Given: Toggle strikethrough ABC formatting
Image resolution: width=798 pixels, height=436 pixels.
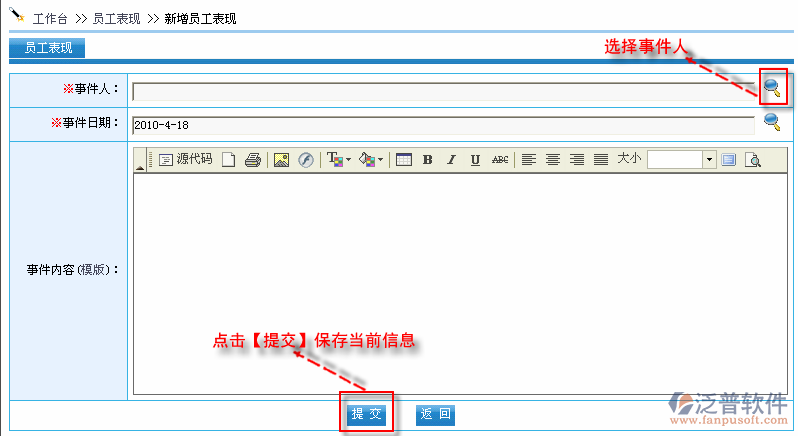Looking at the screenshot, I should 500,160.
